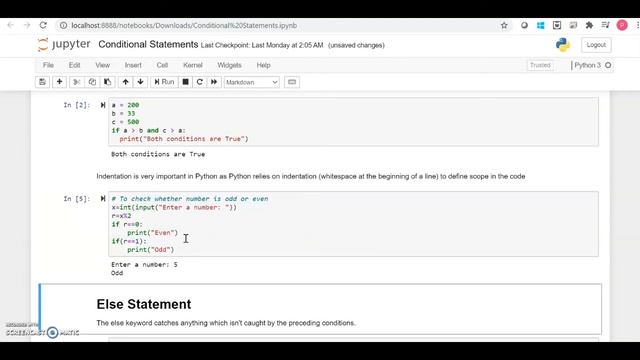Restart the kernel icon

(200, 82)
